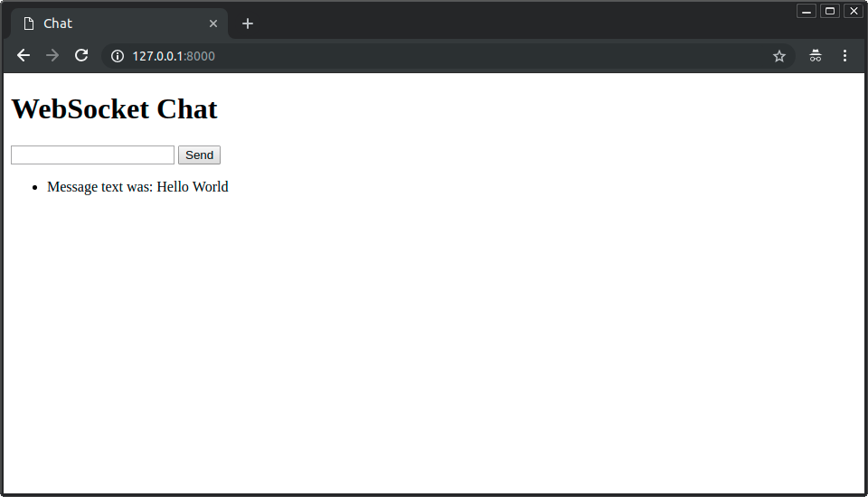Screen dimensions: 868x497
Task: Close the Chat tab
Action: pos(213,23)
